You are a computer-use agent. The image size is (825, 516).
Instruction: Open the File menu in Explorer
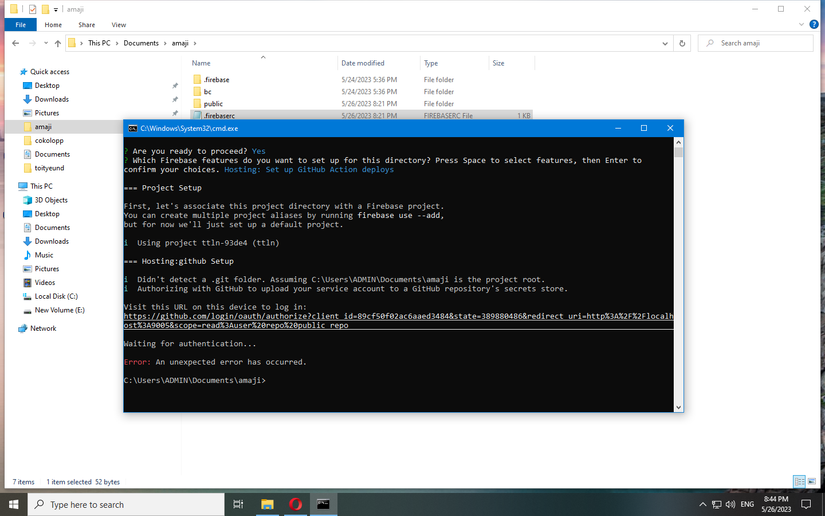21,25
